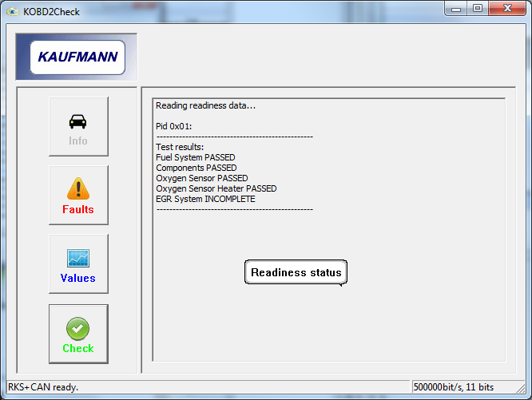Click the KOBD2Check title bar app icon
The width and height of the screenshot is (532, 400).
coord(13,12)
